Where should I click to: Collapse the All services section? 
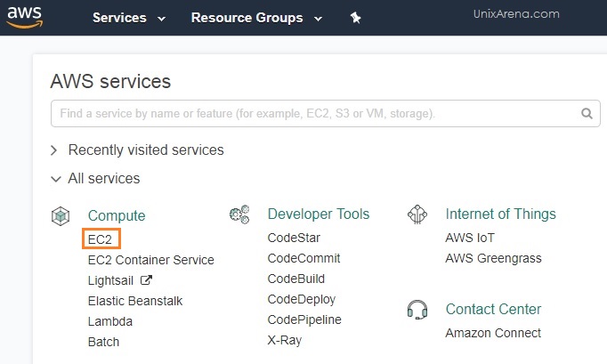pos(95,179)
